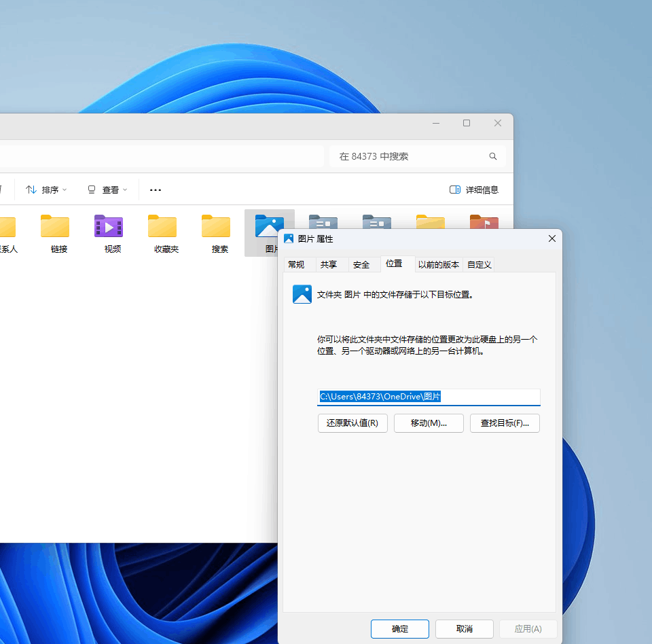Open the 搜索 folder
This screenshot has width=652, height=644.
point(216,233)
